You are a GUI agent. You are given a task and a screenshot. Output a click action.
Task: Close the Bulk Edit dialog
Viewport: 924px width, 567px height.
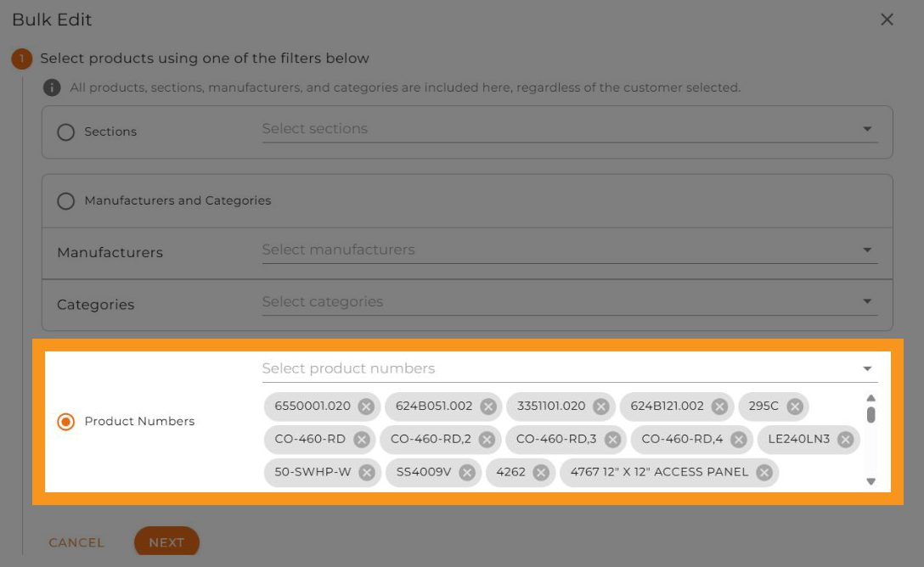887,20
